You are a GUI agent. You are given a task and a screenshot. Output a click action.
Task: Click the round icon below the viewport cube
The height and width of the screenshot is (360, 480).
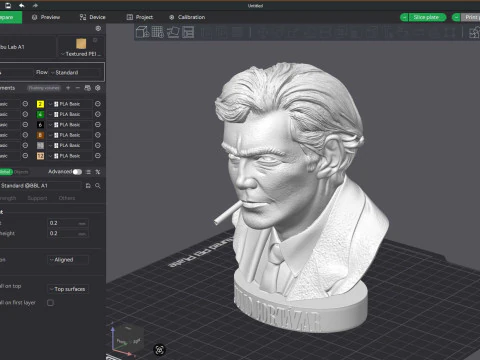[160, 350]
